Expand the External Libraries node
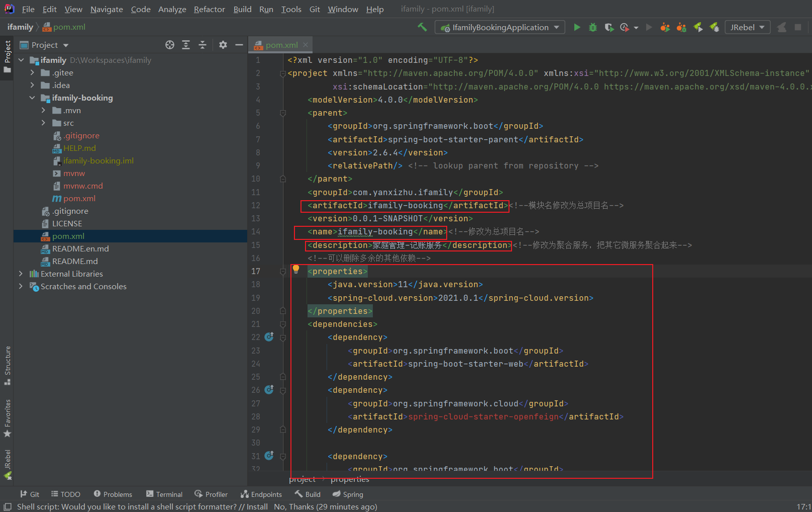The height and width of the screenshot is (512, 812). click(x=21, y=274)
